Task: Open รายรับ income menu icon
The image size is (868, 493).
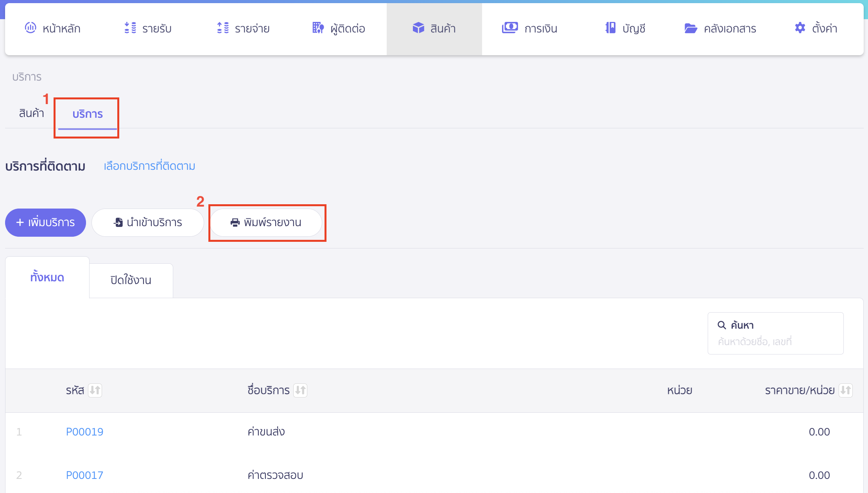Action: coord(130,28)
